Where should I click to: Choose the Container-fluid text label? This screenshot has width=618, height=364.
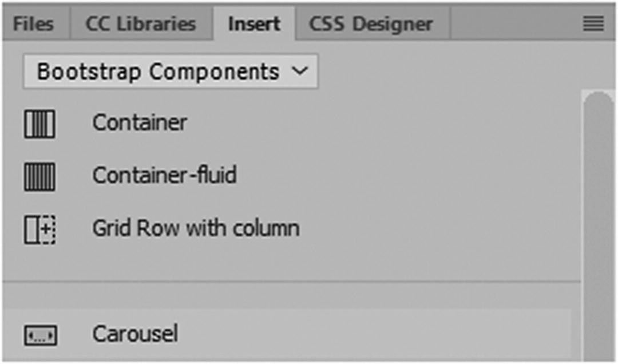[164, 176]
